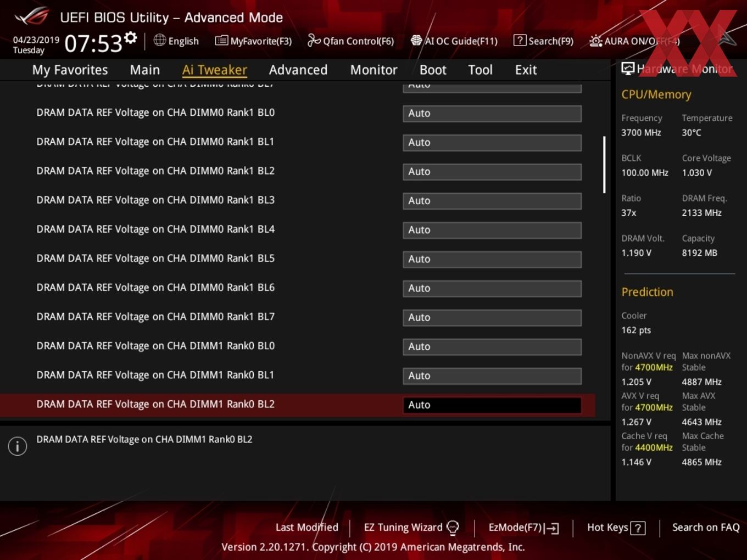The width and height of the screenshot is (747, 560).
Task: Click the 162 pts cooler score
Action: tap(636, 330)
